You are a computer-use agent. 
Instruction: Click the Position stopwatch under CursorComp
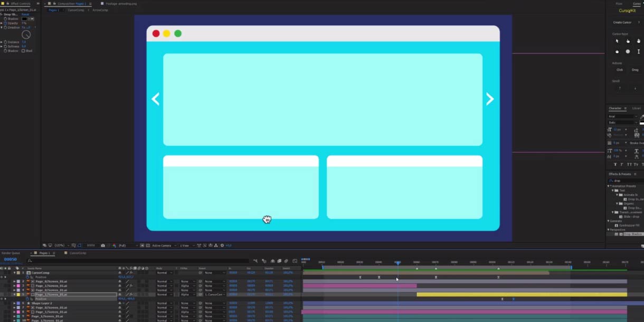pos(27,277)
